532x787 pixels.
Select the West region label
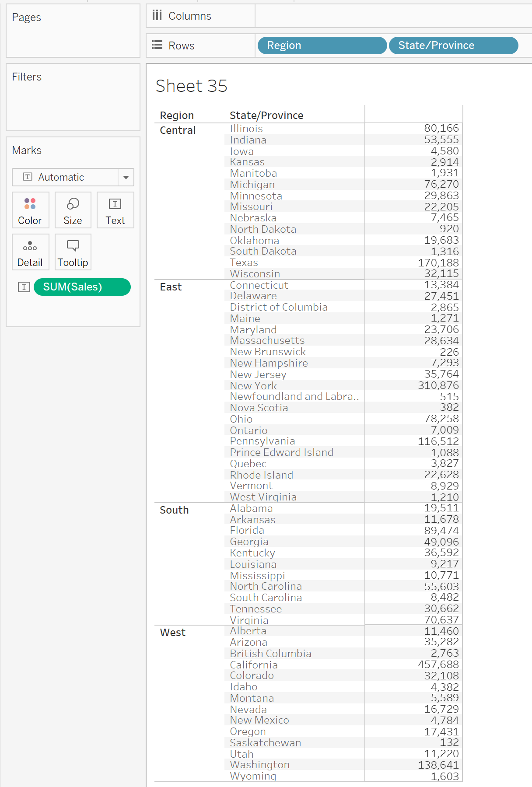click(173, 633)
